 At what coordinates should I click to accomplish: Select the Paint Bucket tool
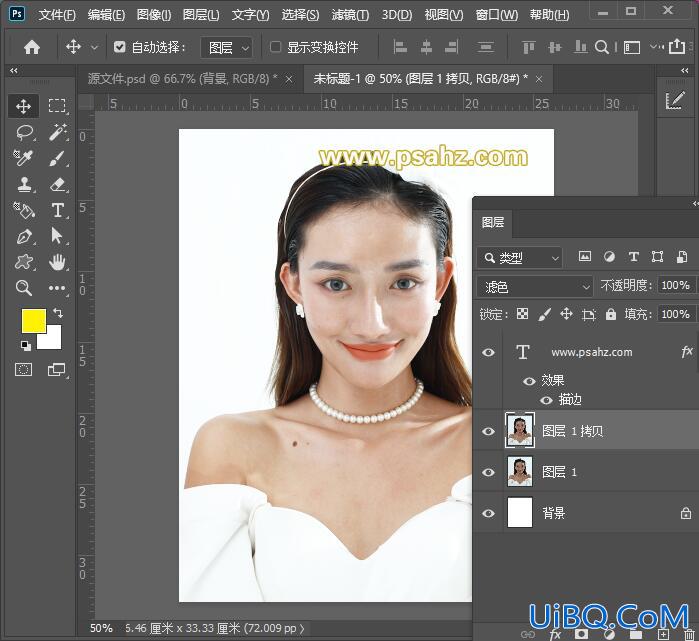pyautogui.click(x=24, y=210)
